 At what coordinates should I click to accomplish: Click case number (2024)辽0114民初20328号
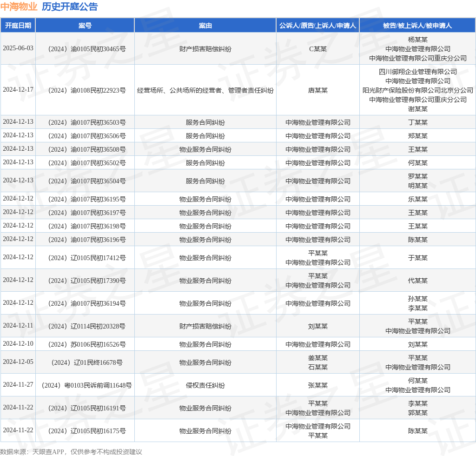[x=87, y=326]
